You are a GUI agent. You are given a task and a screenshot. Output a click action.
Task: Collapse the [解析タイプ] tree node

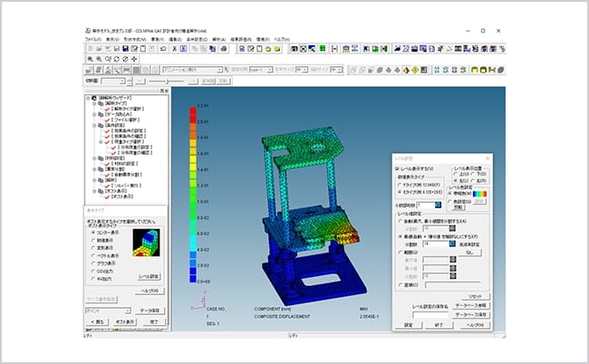94,103
